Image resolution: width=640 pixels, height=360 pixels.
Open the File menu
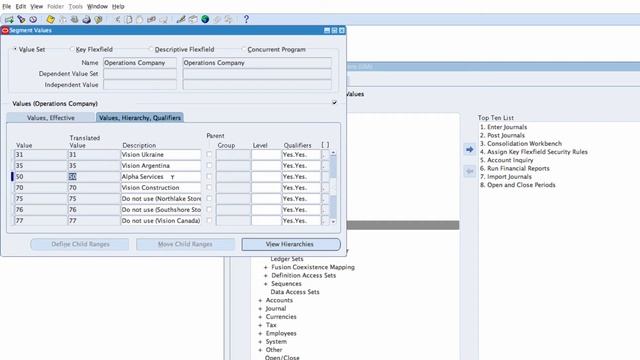coord(7,7)
